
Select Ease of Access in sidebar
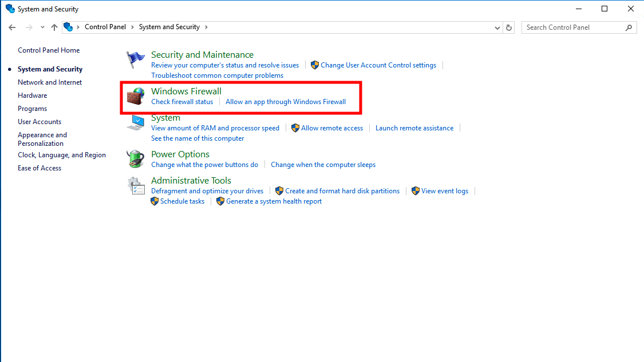coord(39,168)
